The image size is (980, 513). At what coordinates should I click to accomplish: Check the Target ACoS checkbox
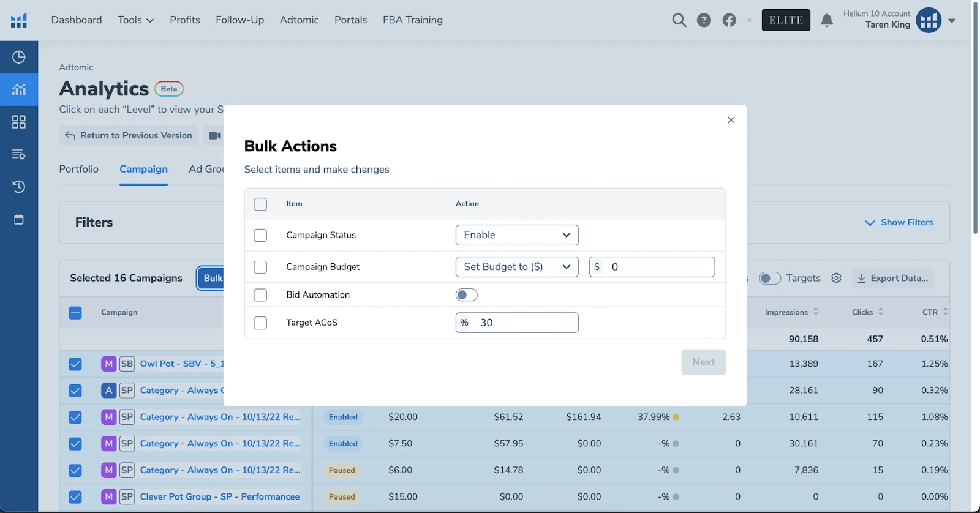260,323
